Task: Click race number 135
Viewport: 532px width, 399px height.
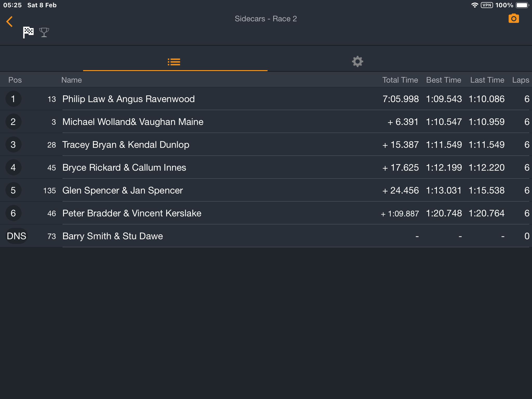Action: 50,191
